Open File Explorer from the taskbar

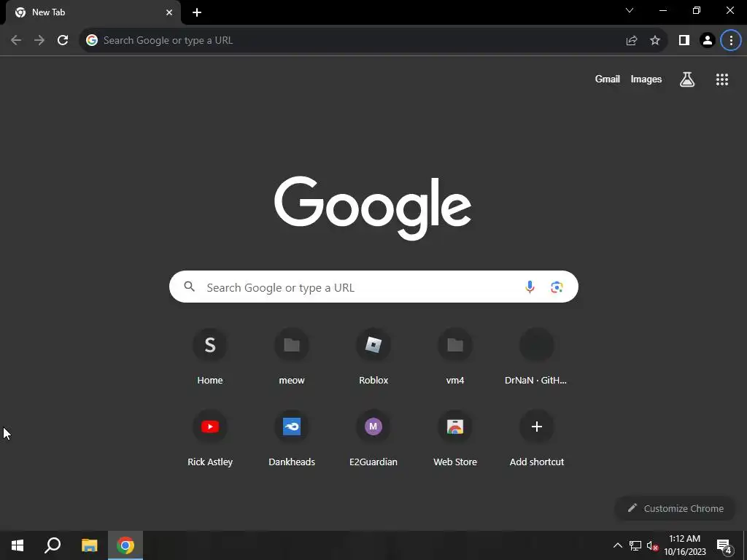[89, 545]
